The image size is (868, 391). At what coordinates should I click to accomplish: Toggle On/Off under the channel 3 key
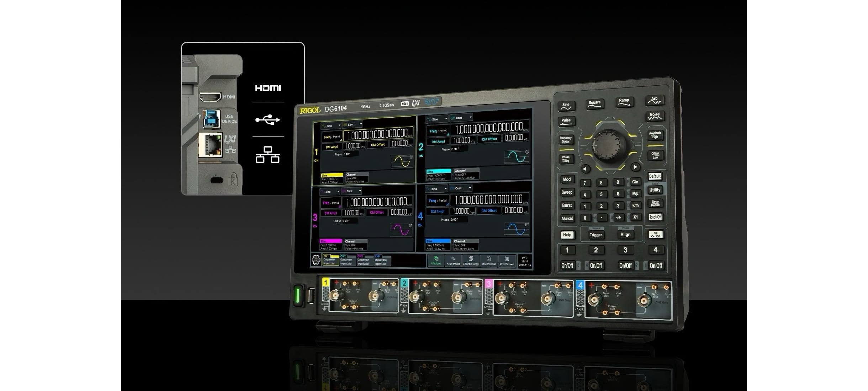(625, 265)
